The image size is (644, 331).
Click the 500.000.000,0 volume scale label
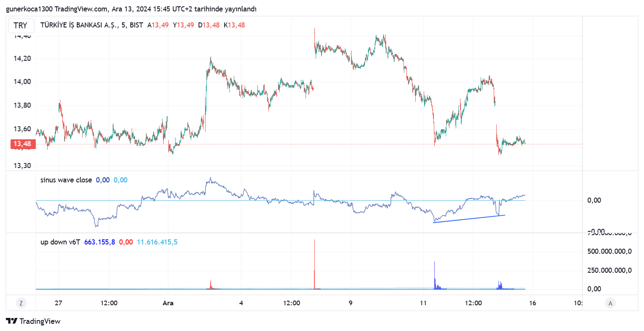(609, 252)
